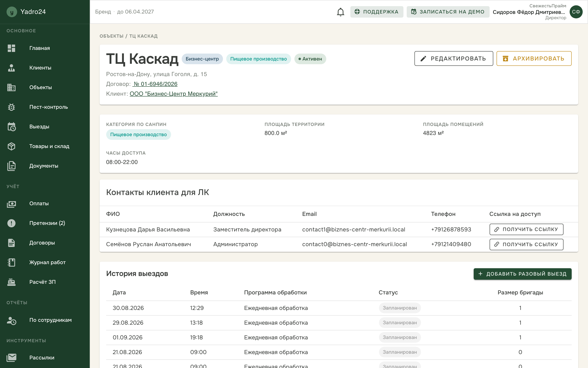Click ОБЪЕКТЫ breadcrumb
The height and width of the screenshot is (368, 588).
pos(111,36)
